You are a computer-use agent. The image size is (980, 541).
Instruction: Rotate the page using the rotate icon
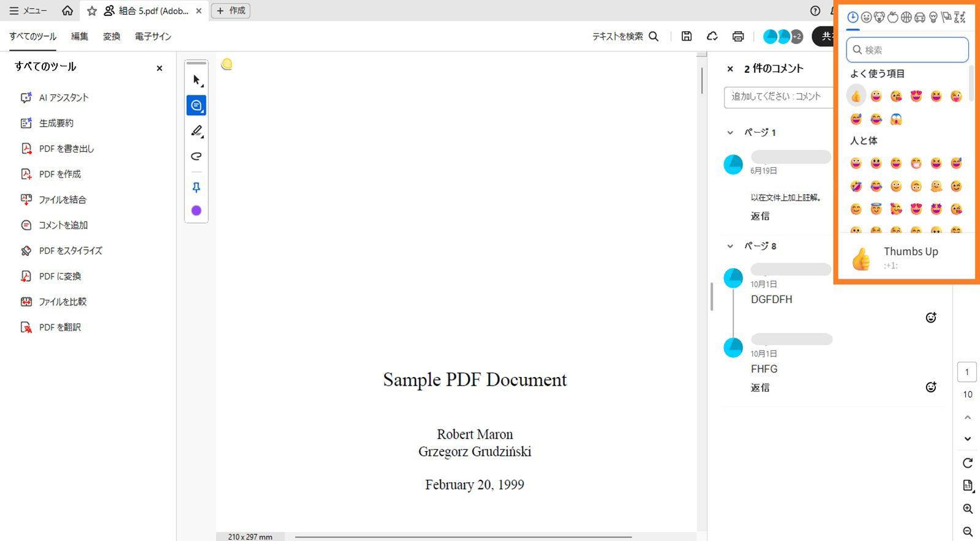point(968,463)
